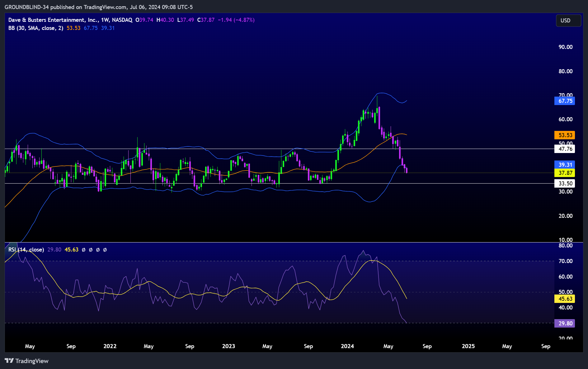
Task: Click the −1.94 (−4.87%) change value
Action: (236, 20)
